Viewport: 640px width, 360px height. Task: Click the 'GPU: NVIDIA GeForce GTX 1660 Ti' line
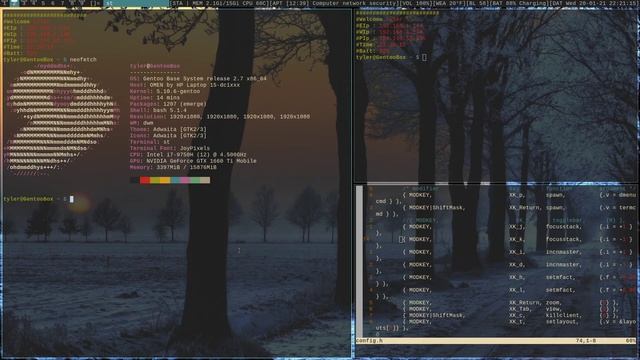tap(193, 161)
